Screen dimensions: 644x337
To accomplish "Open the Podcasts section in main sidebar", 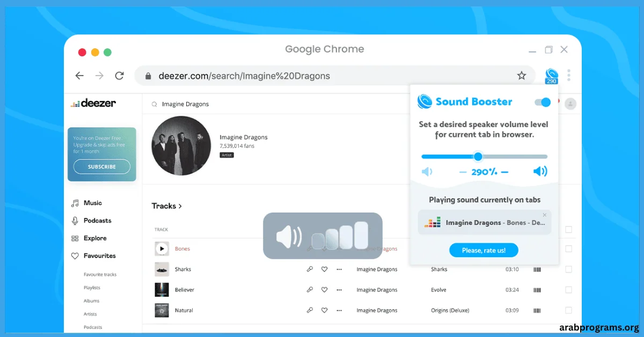I will click(97, 221).
